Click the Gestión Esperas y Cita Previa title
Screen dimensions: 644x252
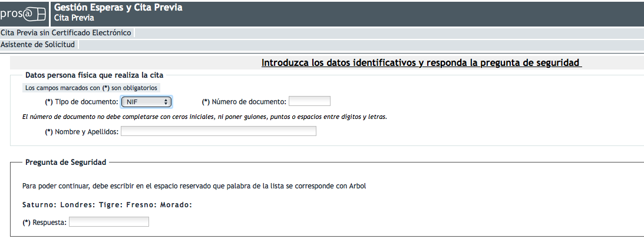point(118,8)
